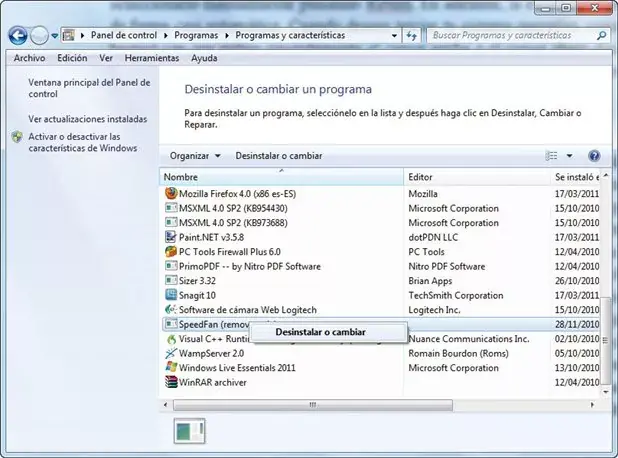Viewport: 618px width, 458px height.
Task: Select WinRAR archiver entry name
Action: (213, 382)
